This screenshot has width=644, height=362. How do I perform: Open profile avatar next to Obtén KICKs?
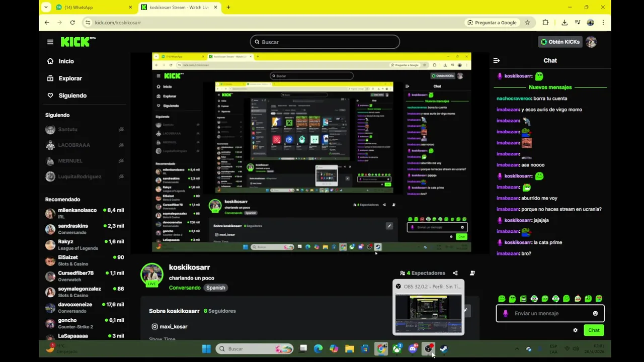[591, 42]
